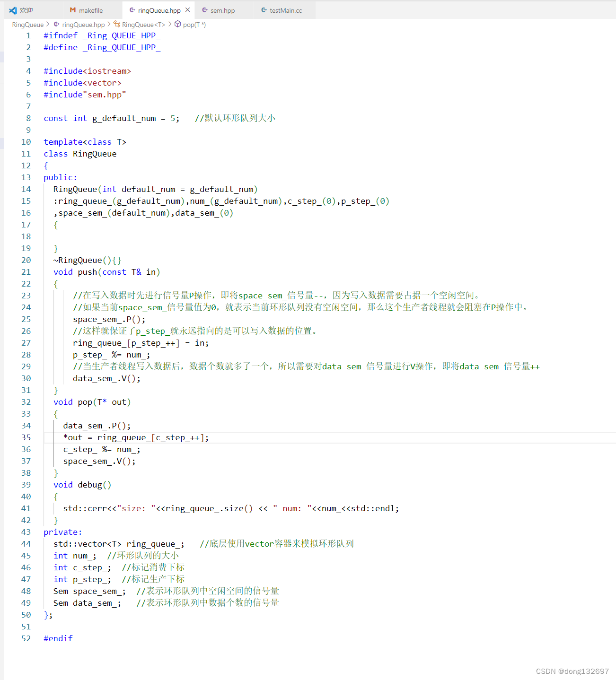This screenshot has width=616, height=680.
Task: Click the method cube icon in the breadcrumb
Action: 178,24
